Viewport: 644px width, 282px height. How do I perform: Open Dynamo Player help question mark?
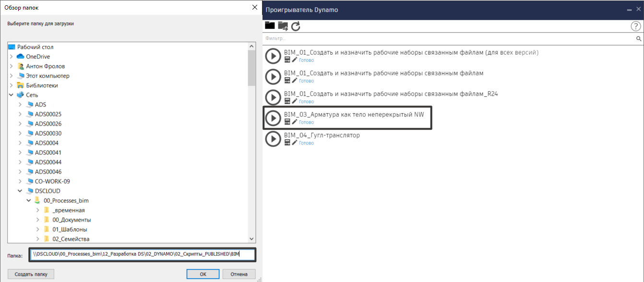tap(636, 26)
